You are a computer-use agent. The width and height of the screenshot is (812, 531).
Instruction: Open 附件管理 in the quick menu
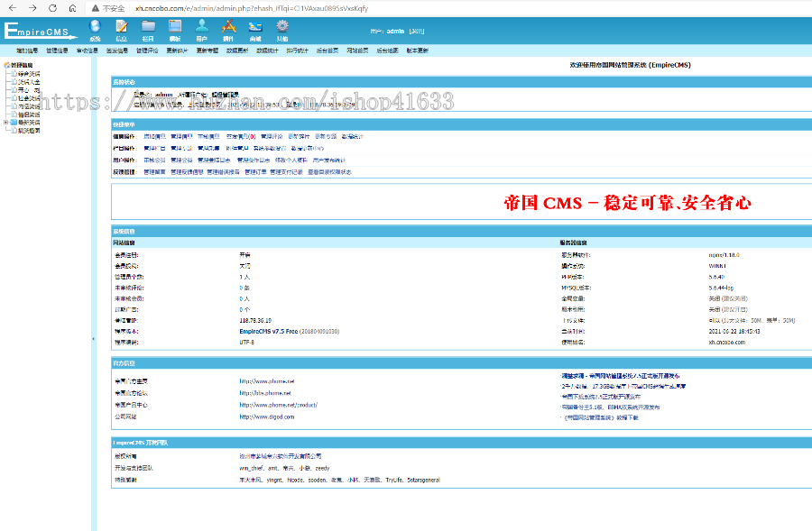tap(237, 149)
